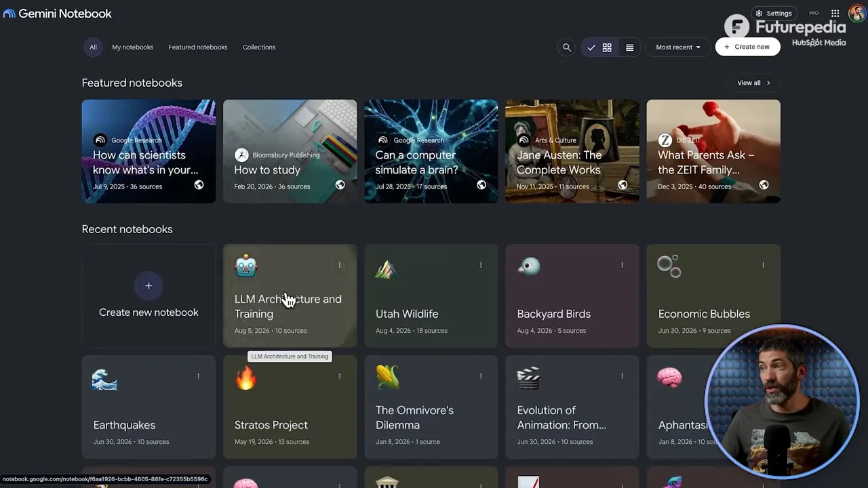Viewport: 868px width, 488px height.
Task: Open the search icon in the toolbar
Action: click(567, 47)
